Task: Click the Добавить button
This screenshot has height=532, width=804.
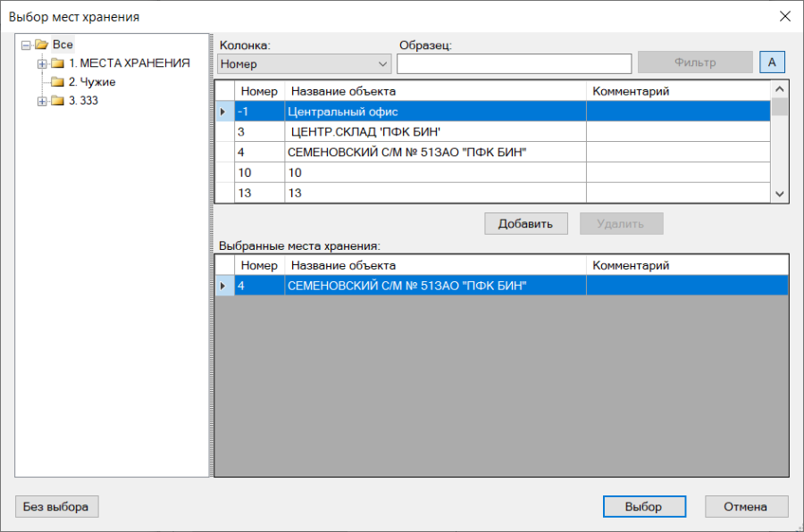Action: pyautogui.click(x=525, y=224)
